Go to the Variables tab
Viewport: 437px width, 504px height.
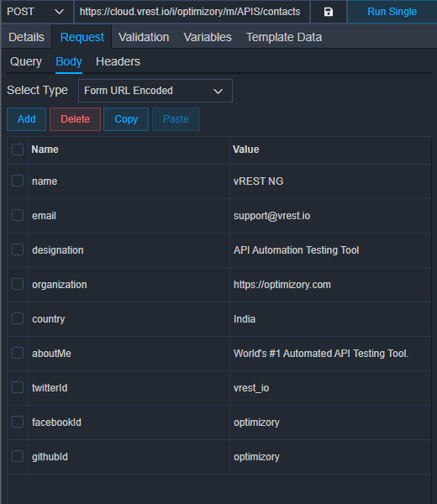tap(208, 37)
